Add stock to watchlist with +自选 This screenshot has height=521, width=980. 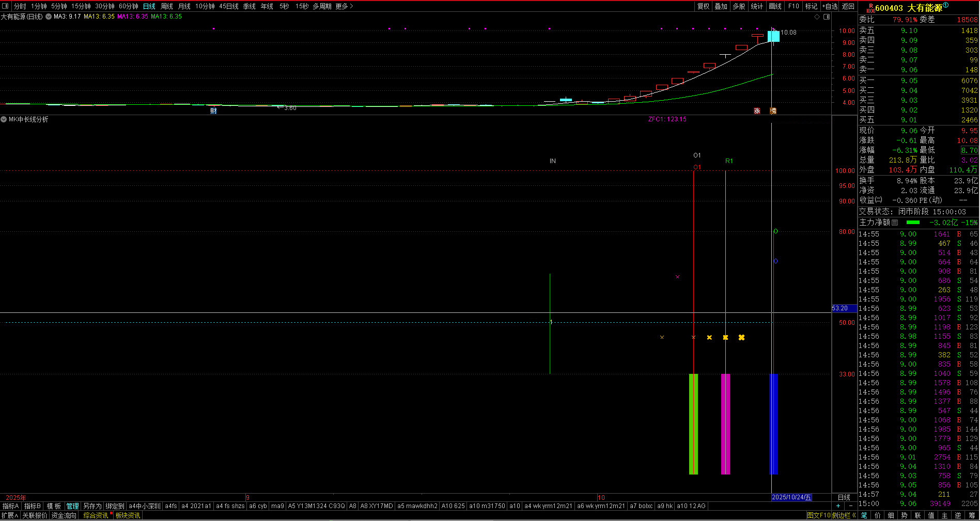(x=830, y=6)
